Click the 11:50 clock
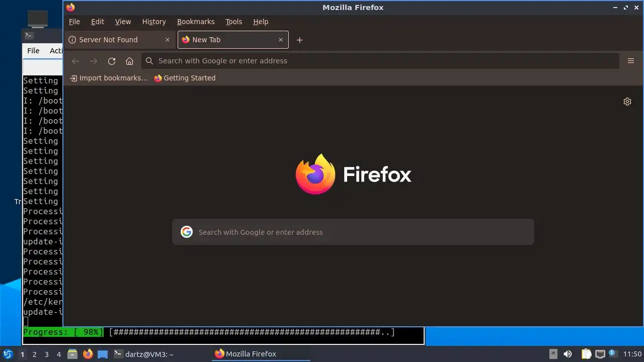 [632, 354]
